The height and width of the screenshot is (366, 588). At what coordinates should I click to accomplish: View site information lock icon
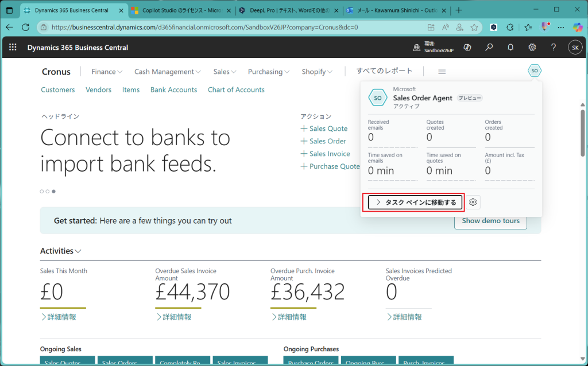click(44, 27)
